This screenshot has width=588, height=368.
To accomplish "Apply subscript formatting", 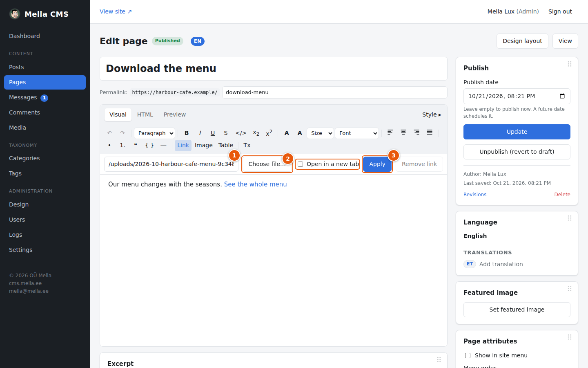I will pyautogui.click(x=256, y=133).
